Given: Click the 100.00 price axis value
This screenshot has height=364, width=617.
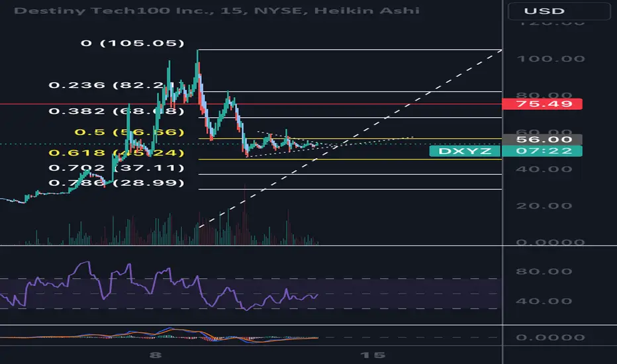Looking at the screenshot, I should (x=551, y=59).
